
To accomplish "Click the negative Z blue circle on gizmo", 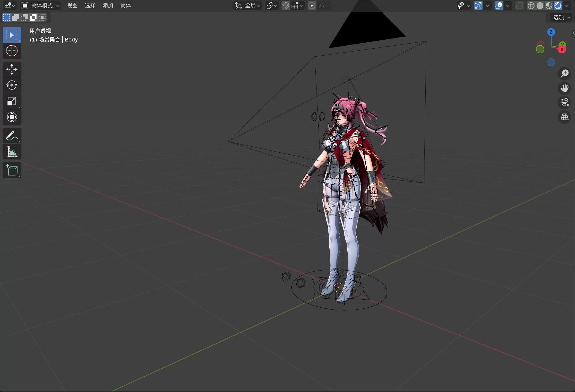I will (551, 62).
